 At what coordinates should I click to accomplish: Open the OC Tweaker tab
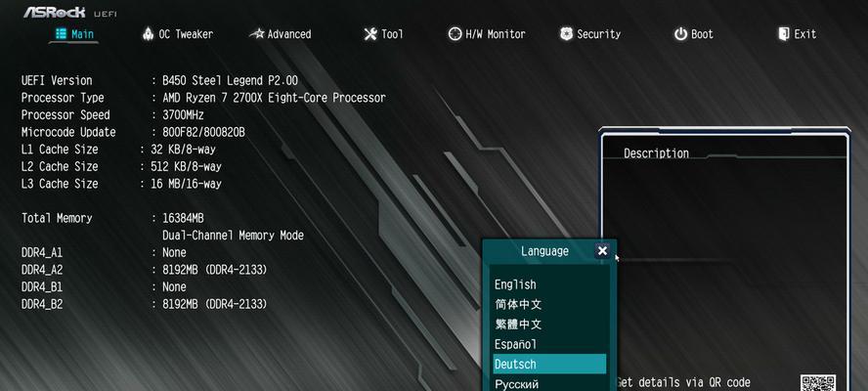[x=178, y=34]
